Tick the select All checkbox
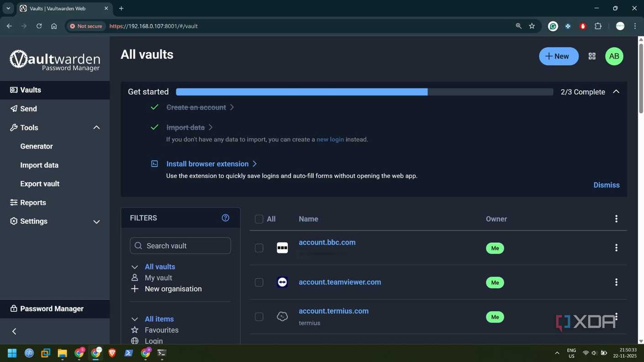The height and width of the screenshot is (362, 644). tap(259, 219)
